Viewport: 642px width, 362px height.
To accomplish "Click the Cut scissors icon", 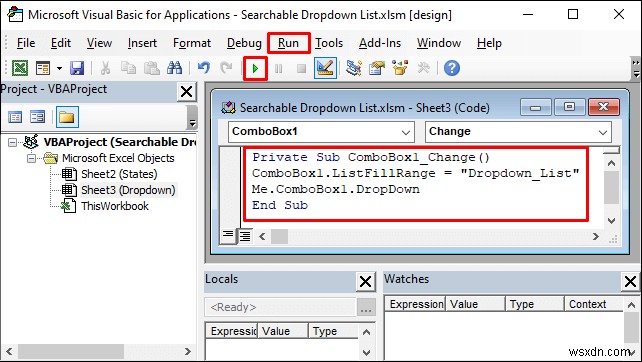I will click(105, 68).
